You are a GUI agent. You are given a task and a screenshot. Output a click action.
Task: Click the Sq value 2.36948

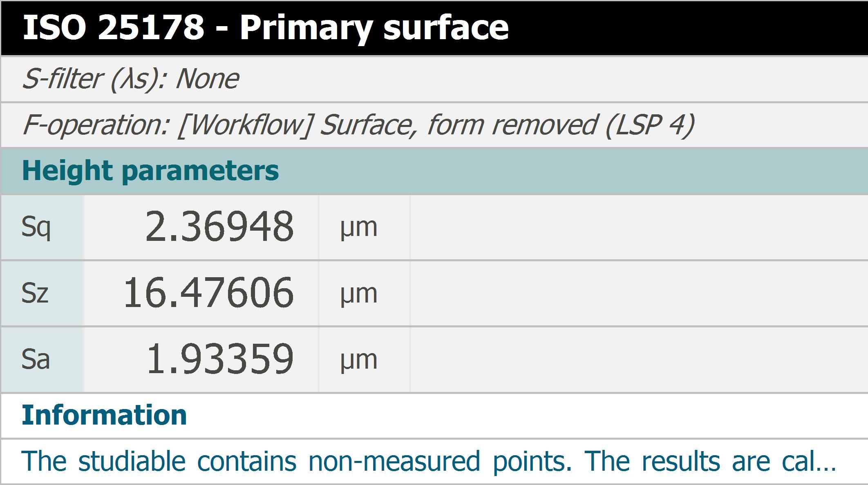pos(219,226)
